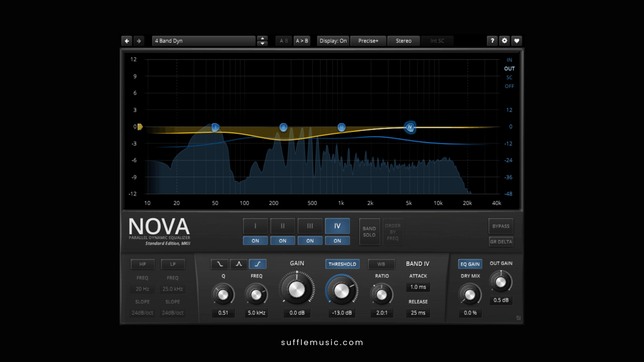This screenshot has height=362, width=644.
Task: Select band II node on the graph
Action: pyautogui.click(x=283, y=127)
